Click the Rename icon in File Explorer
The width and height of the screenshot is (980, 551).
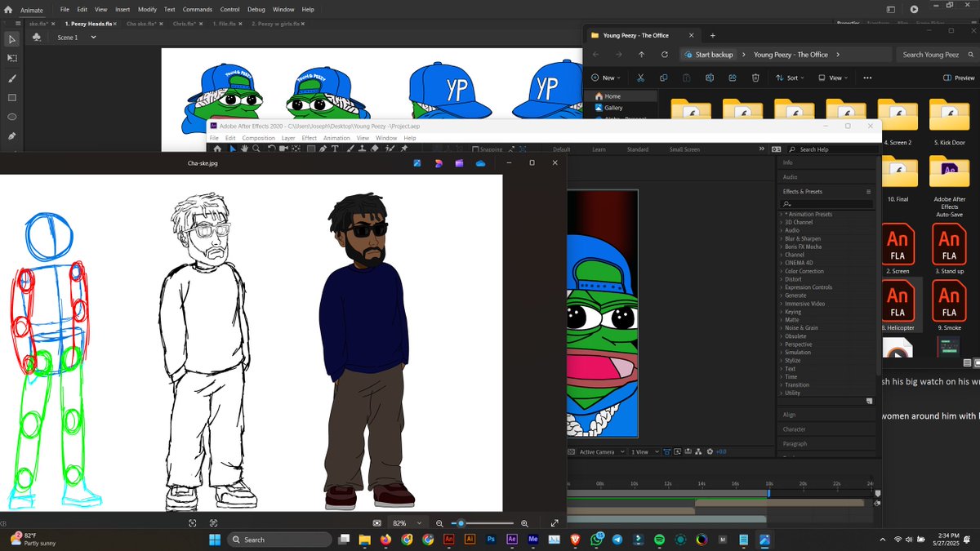710,78
